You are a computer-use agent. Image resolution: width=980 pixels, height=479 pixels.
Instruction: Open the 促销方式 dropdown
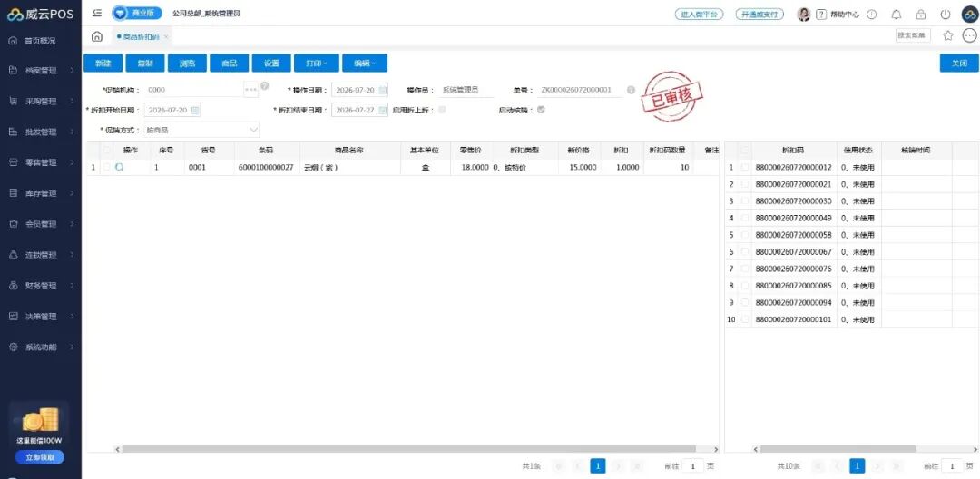[201, 130]
